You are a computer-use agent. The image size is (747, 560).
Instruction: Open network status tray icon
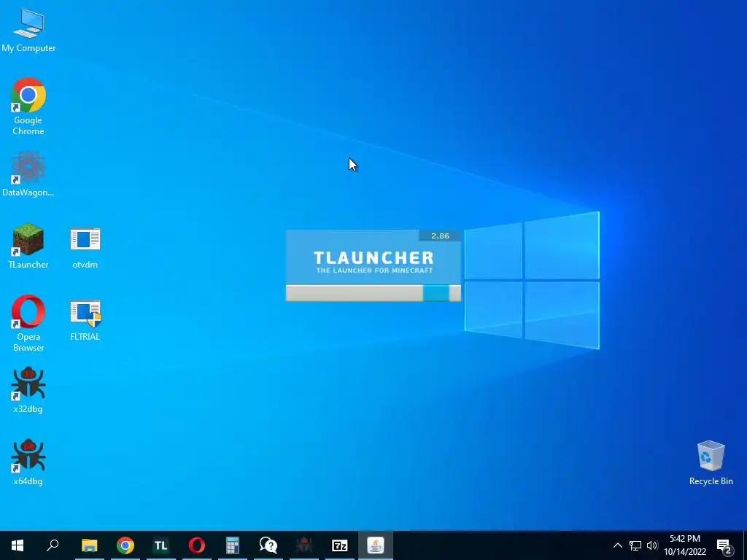point(635,545)
